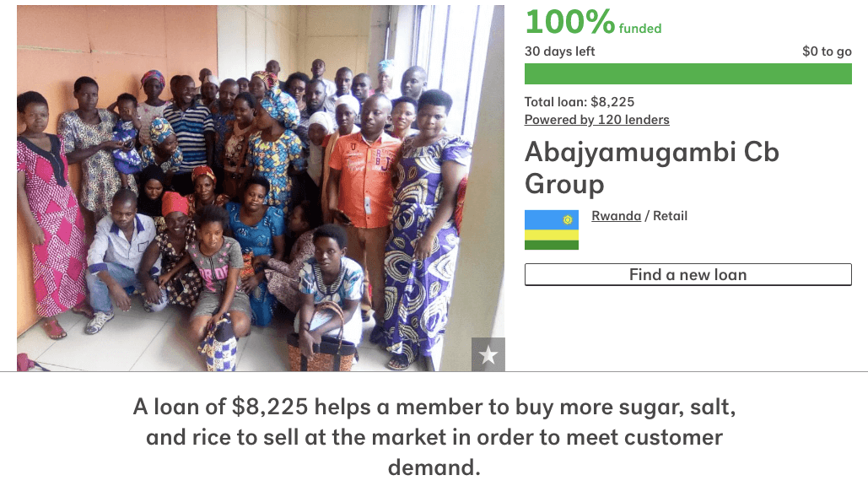This screenshot has width=868, height=486.
Task: Open the group borrowers photo
Action: click(261, 188)
